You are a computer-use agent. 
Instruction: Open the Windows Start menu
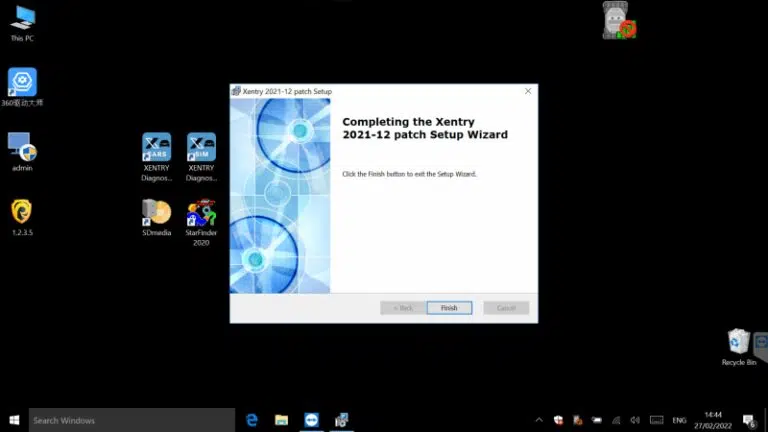tap(14, 420)
